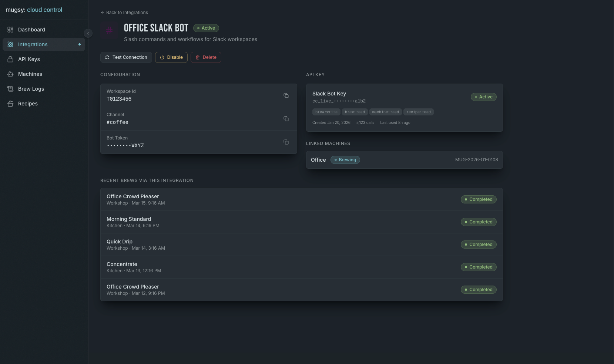The height and width of the screenshot is (364, 614).
Task: Click the Machines robot icon in sidebar
Action: point(10,74)
